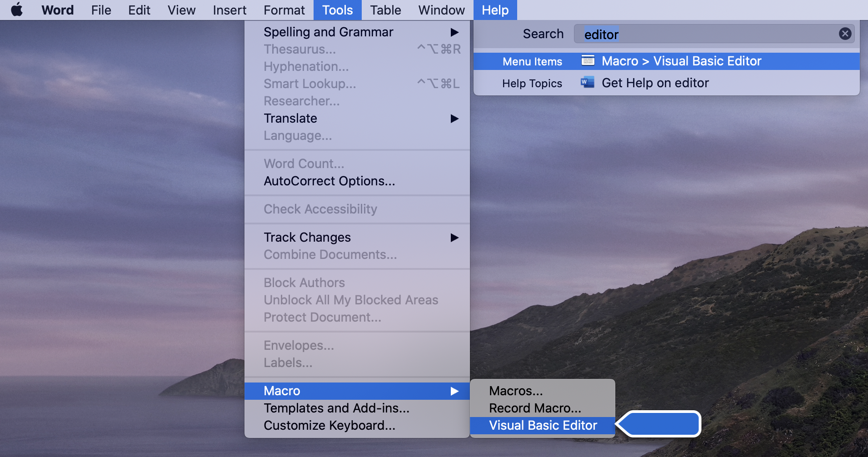Open the View menu
The height and width of the screenshot is (457, 868).
pos(181,10)
